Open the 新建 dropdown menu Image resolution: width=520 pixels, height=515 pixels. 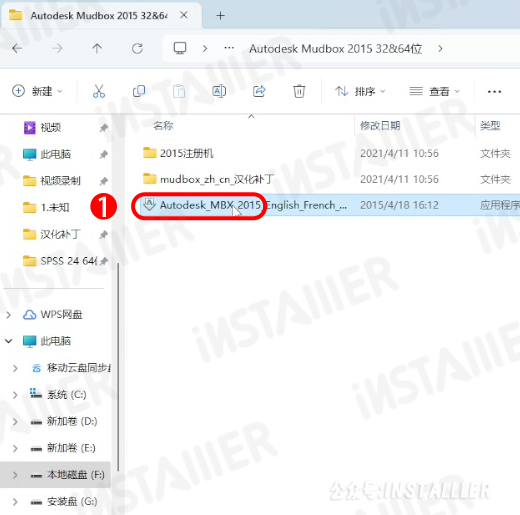(x=37, y=91)
